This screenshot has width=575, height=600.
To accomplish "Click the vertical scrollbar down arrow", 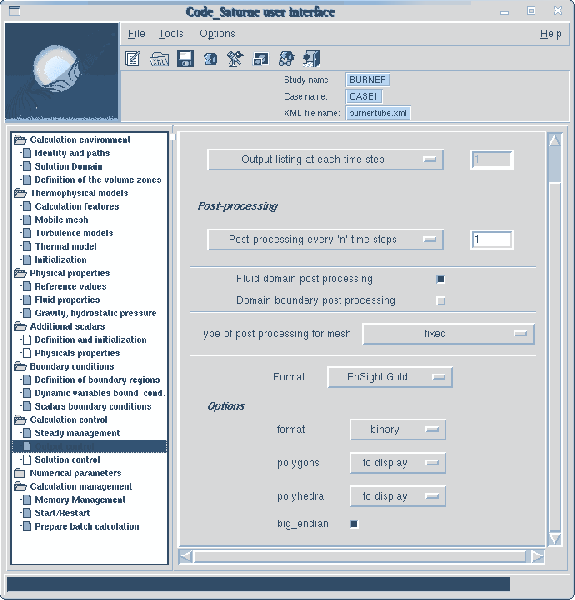I will point(554,539).
